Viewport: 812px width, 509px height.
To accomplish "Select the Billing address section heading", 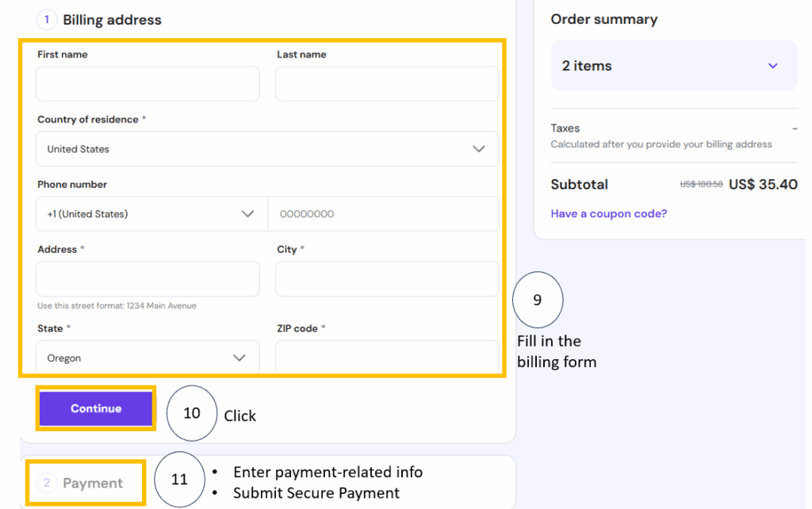I will click(x=112, y=20).
